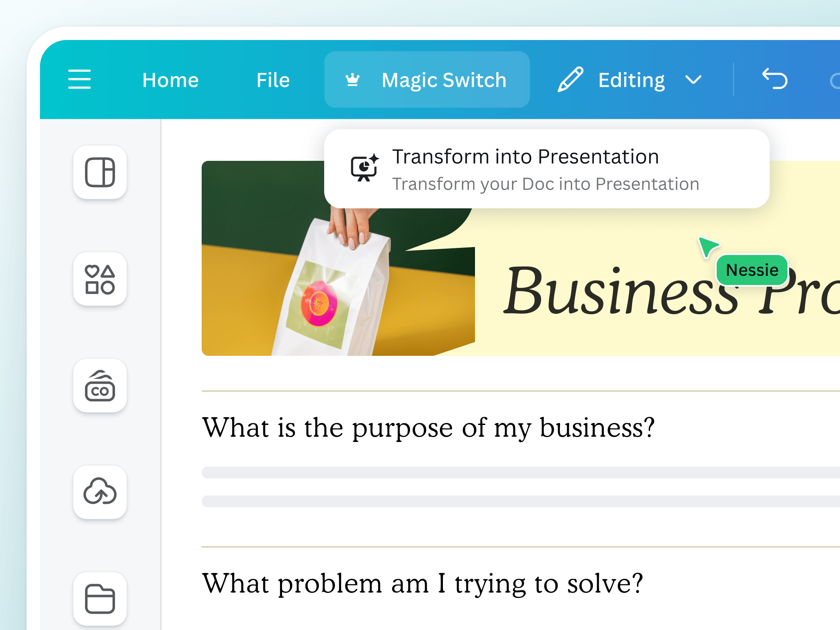Open the Projects folder icon in sidebar
Screen dimensions: 840x630
(100, 599)
